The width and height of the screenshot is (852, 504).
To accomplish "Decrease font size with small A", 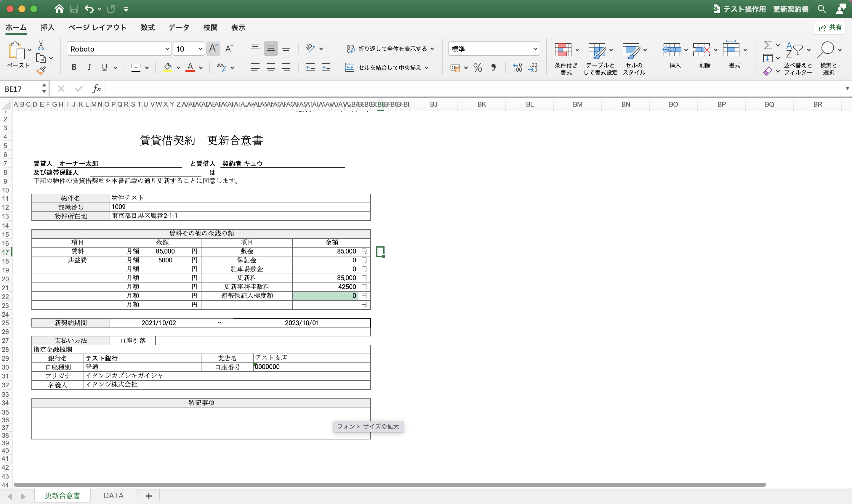I will click(229, 49).
